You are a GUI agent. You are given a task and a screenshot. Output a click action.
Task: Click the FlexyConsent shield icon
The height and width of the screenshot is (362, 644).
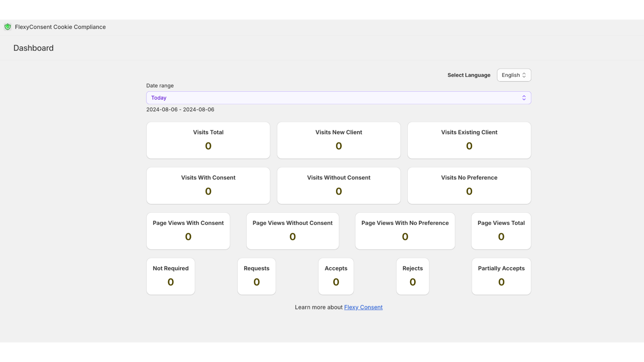[x=8, y=27]
